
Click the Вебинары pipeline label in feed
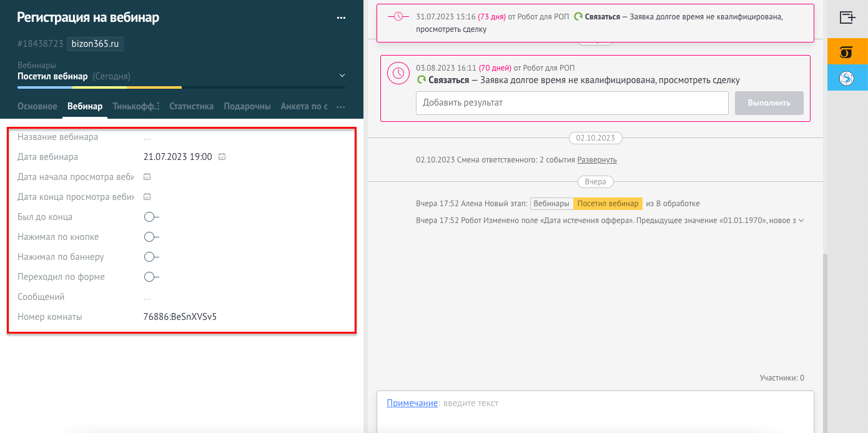[552, 204]
